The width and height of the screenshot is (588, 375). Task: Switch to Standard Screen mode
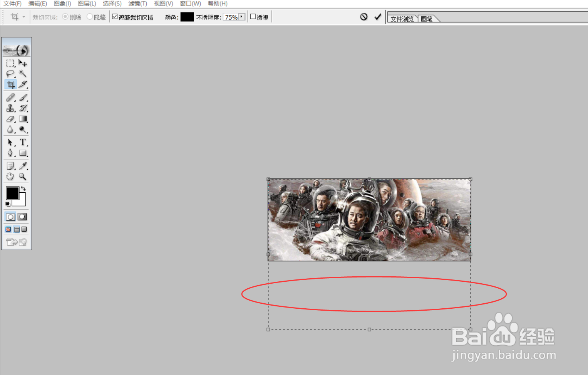pyautogui.click(x=8, y=229)
